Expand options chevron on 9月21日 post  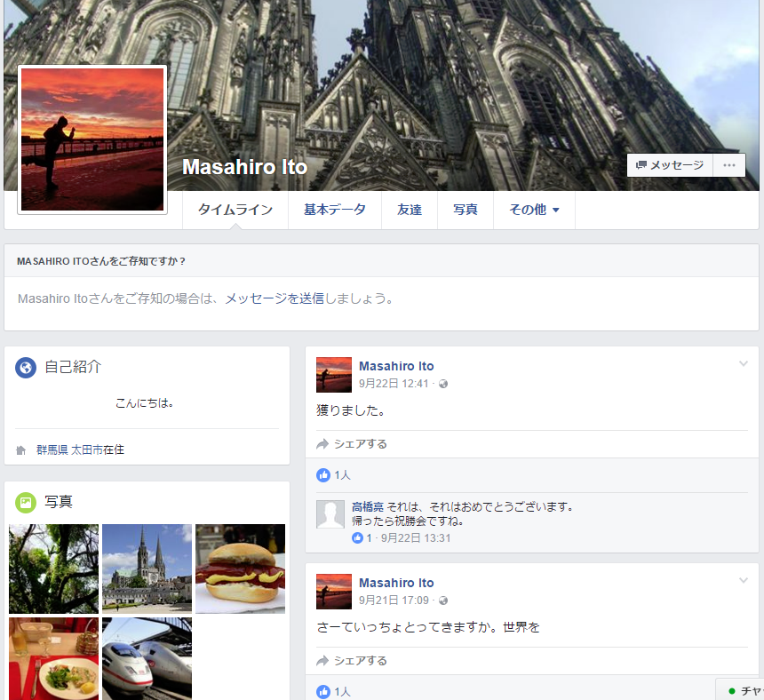(x=743, y=580)
